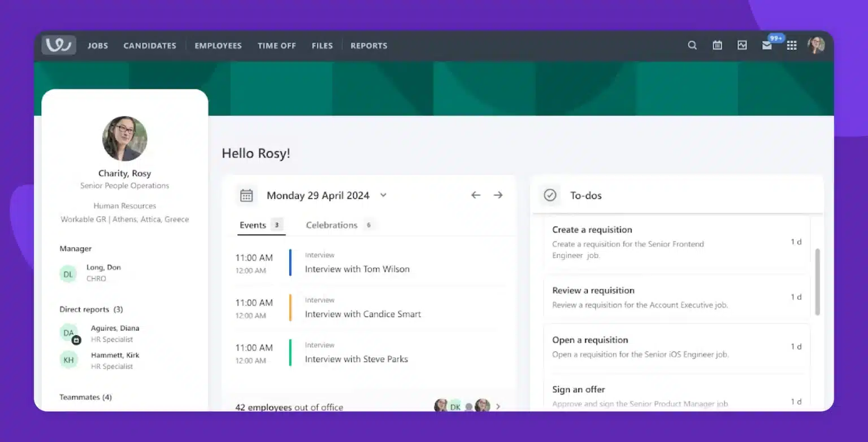The height and width of the screenshot is (442, 868).
Task: Open the Review a requisition to-do
Action: pos(676,297)
